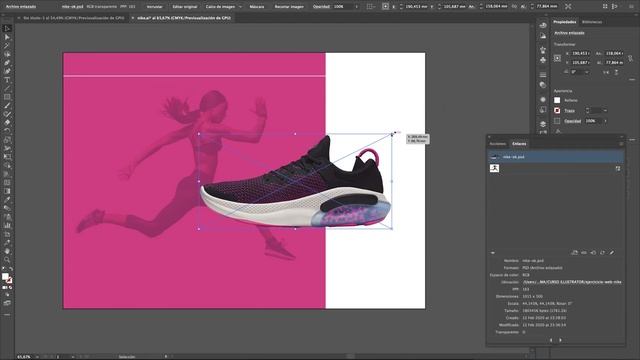Switch to Propiedades tab
This screenshot has width=640, height=360.
pyautogui.click(x=564, y=22)
